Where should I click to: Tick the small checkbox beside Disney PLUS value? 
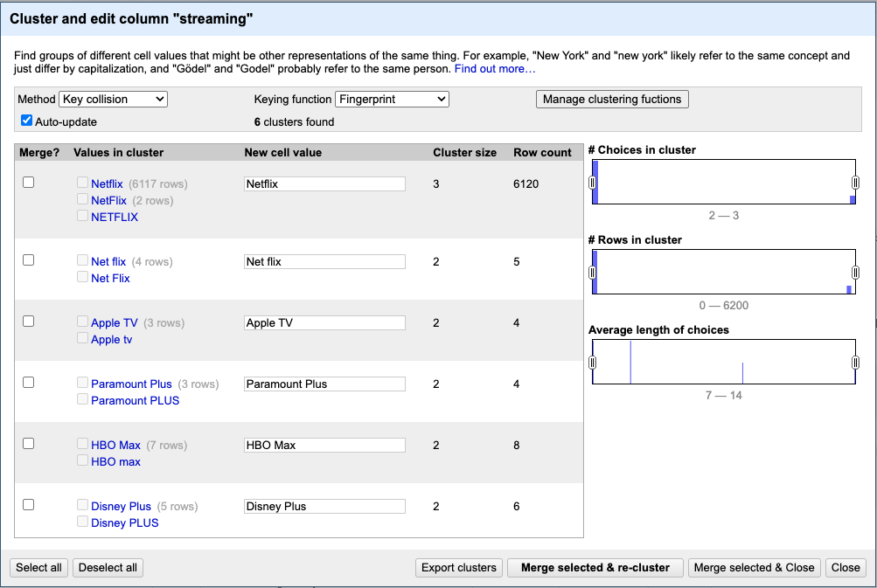(82, 522)
